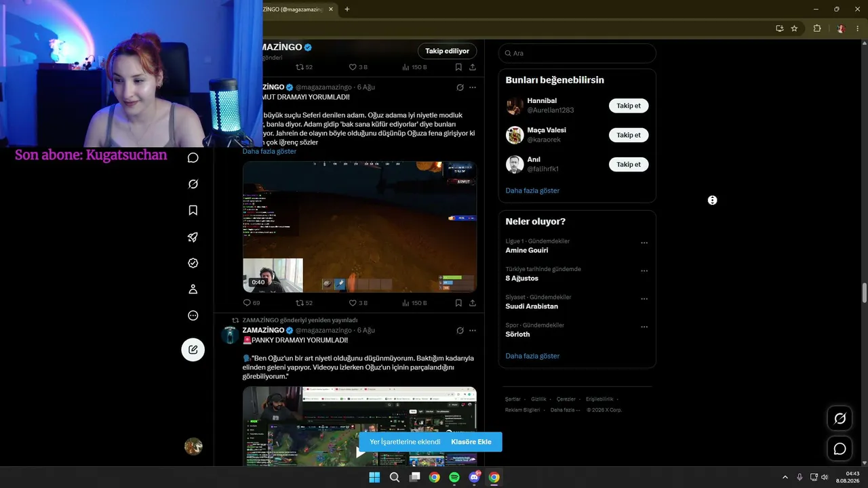Viewport: 868px width, 488px height.
Task: Open the Profile icon in the X sidebar
Action: point(193,289)
